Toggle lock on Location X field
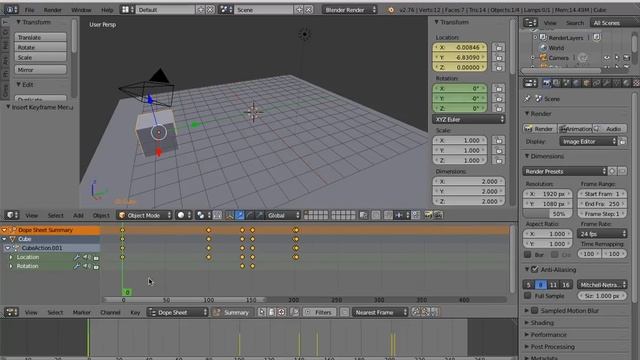 498,48
